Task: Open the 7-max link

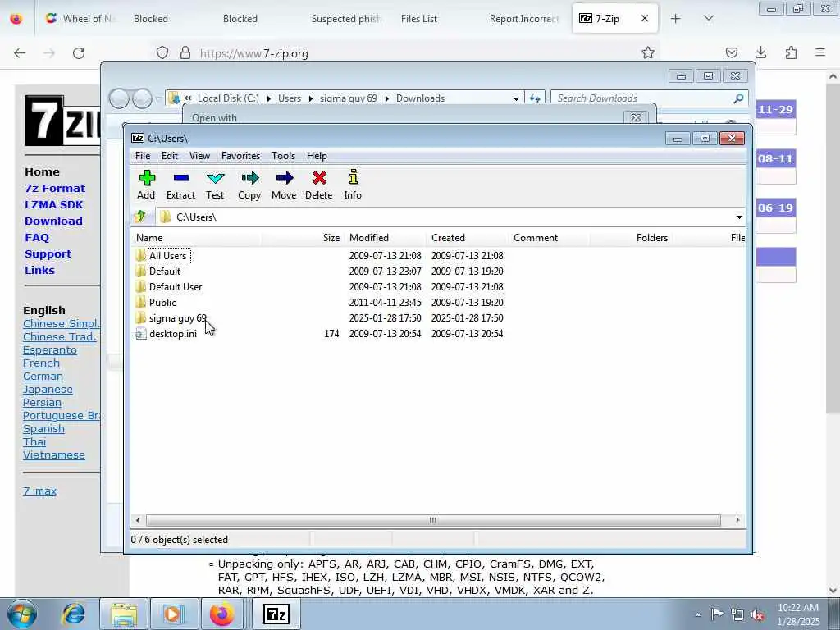Action: tap(39, 491)
